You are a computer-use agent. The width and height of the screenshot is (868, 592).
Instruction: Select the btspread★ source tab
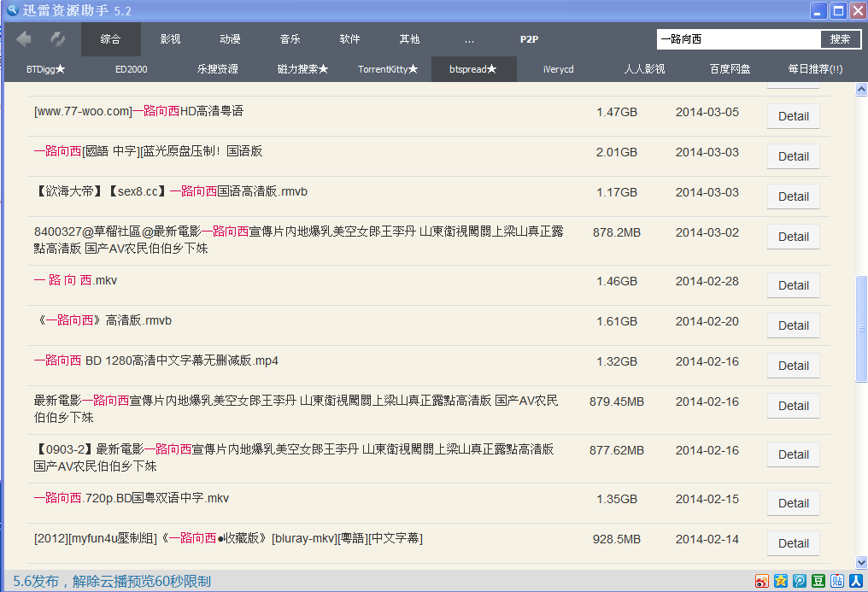pyautogui.click(x=474, y=69)
